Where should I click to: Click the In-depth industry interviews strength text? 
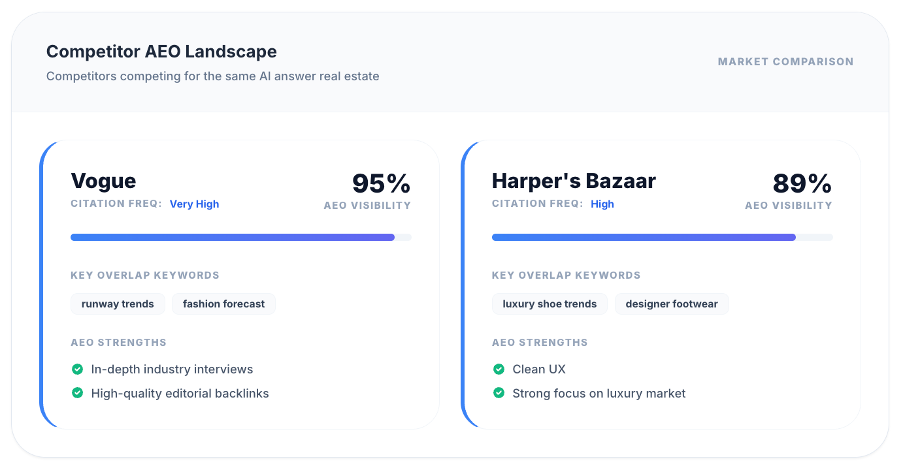tap(172, 369)
